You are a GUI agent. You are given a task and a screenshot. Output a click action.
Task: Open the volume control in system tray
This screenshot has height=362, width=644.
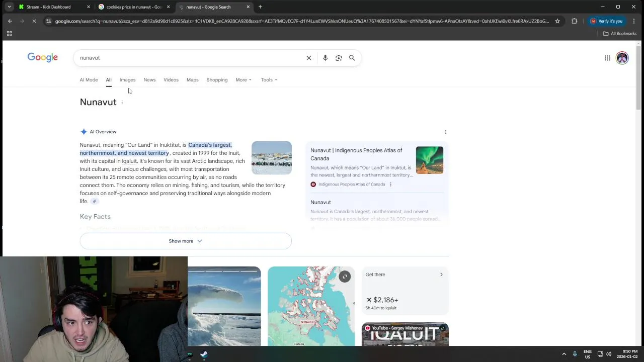point(608,354)
